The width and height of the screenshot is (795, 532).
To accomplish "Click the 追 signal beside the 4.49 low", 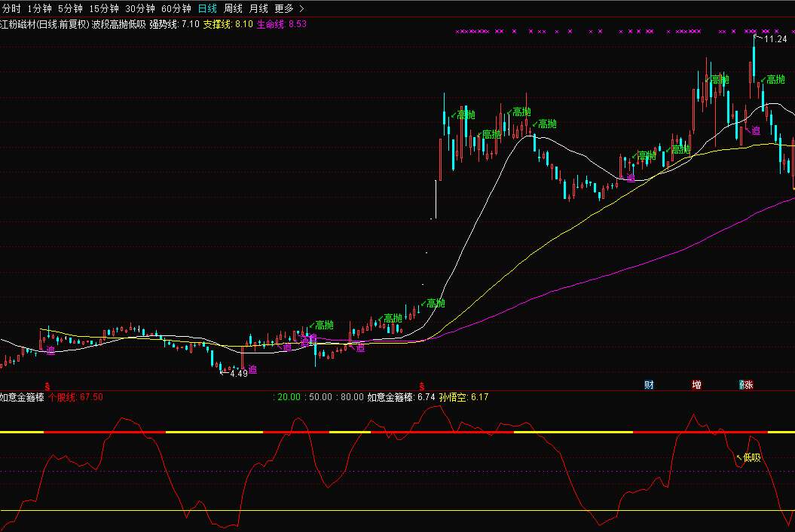I will (252, 370).
